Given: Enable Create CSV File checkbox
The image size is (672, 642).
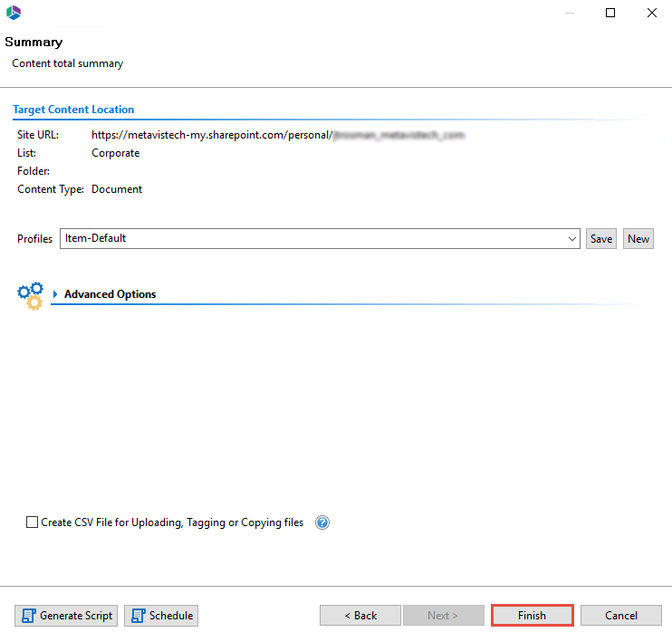Looking at the screenshot, I should pyautogui.click(x=33, y=522).
